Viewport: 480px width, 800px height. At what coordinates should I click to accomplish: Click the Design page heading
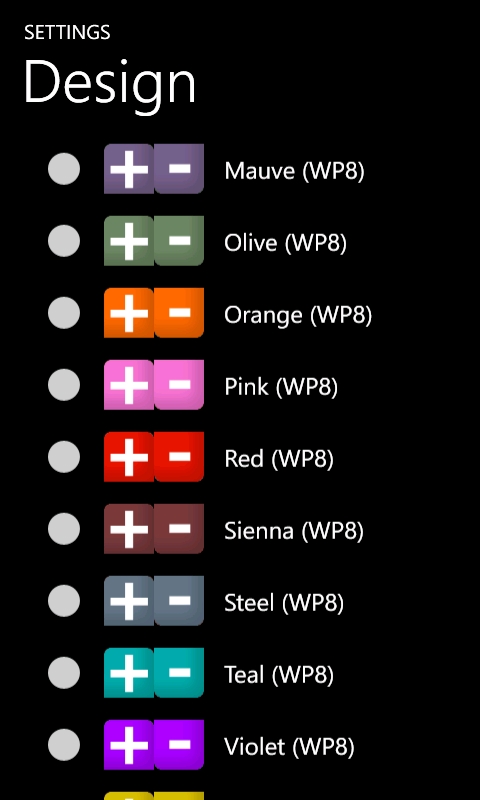tap(110, 82)
